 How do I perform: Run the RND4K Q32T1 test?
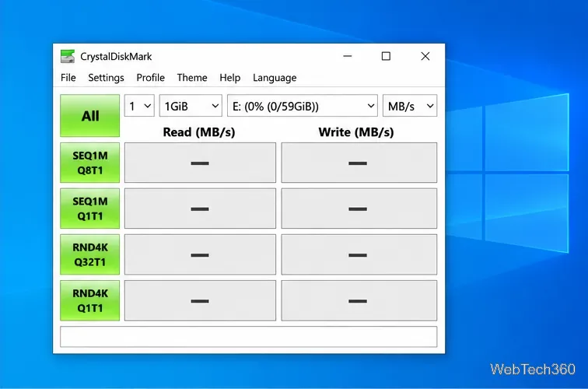point(90,254)
